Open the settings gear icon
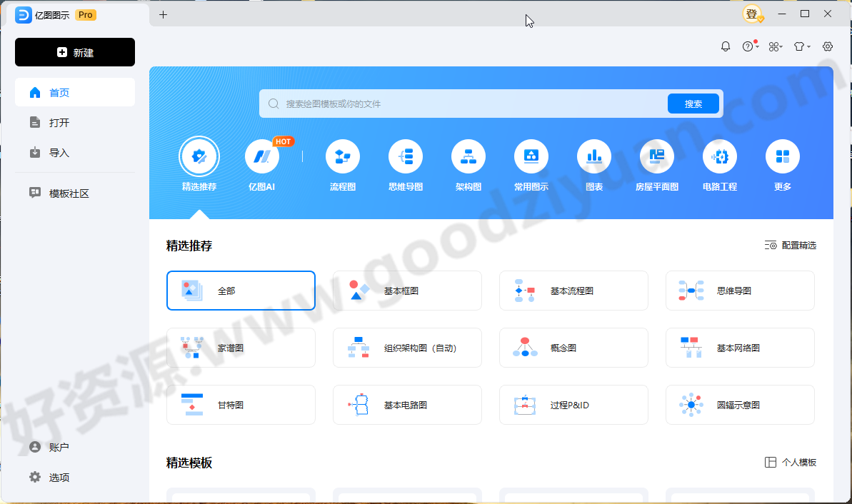The height and width of the screenshot is (504, 852). click(827, 46)
